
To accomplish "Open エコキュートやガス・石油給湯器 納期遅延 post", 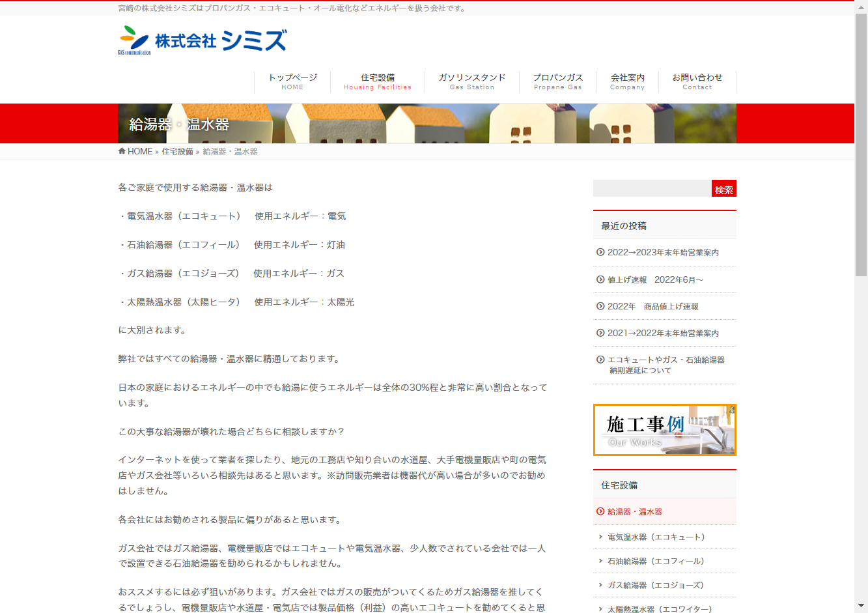I will coord(665,365).
